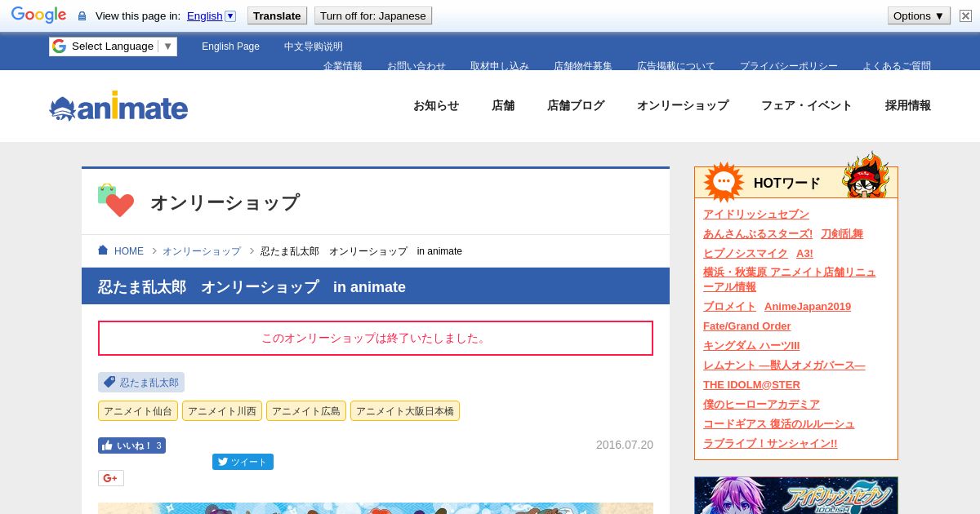Open the 採用情報 menu
Viewport: 980px width, 514px height.
tap(908, 105)
